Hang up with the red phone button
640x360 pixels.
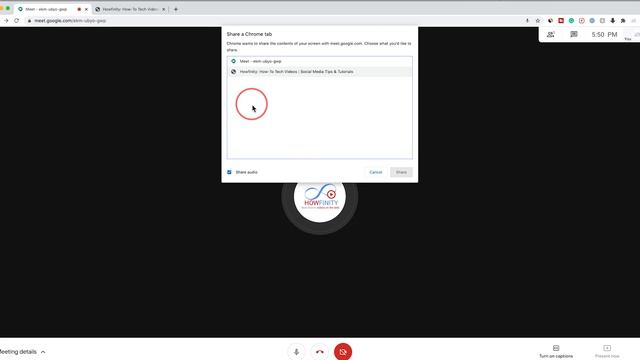point(320,352)
